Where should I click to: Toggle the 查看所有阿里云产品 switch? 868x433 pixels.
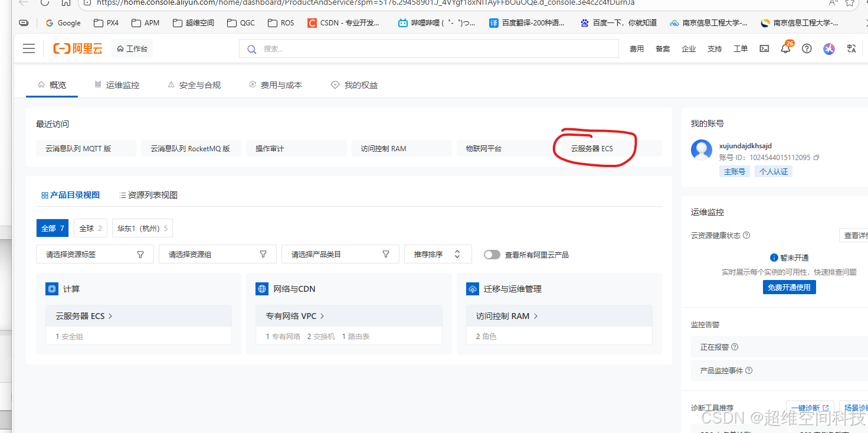click(x=492, y=254)
